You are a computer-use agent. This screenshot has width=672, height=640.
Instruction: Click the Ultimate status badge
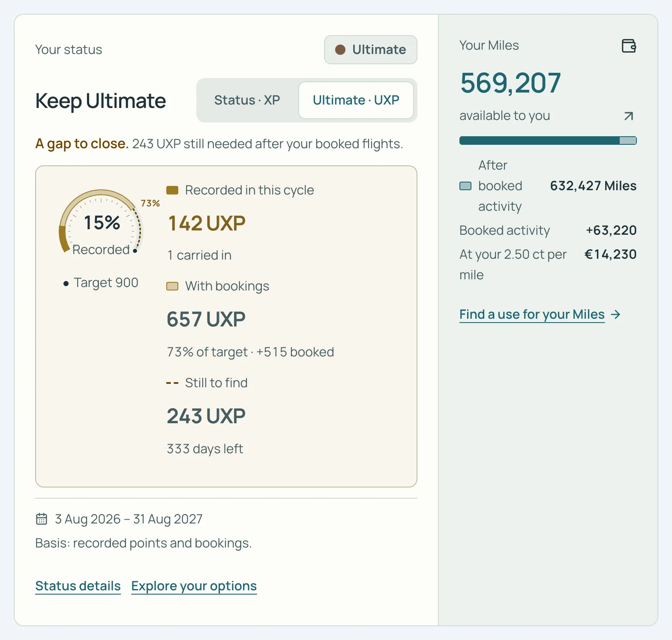[x=371, y=50]
